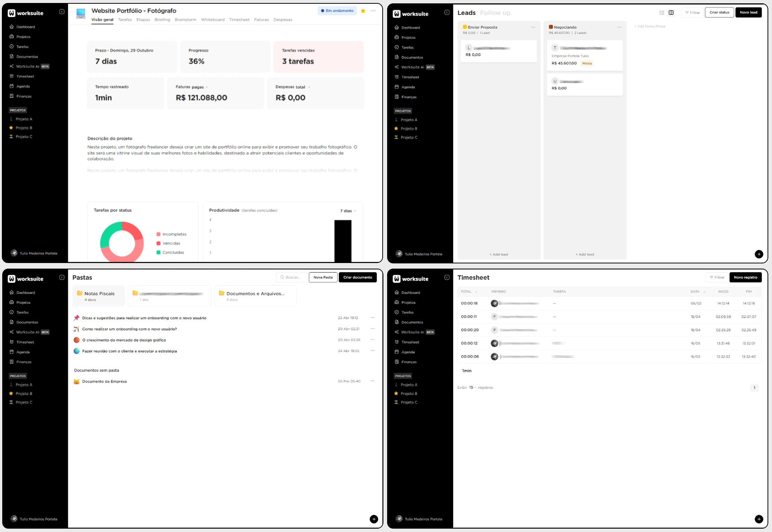
Task: Switch Leads to kanban board view icon
Action: (671, 13)
